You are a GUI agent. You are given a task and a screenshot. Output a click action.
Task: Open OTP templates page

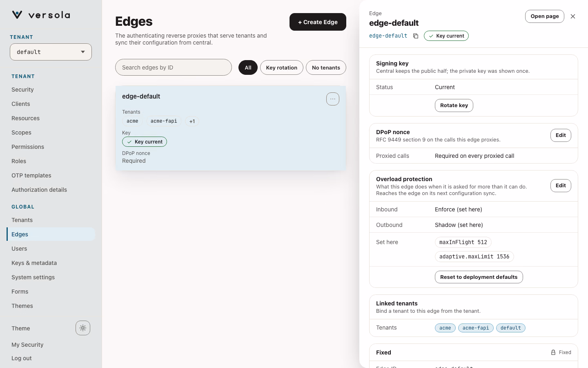click(x=51, y=175)
